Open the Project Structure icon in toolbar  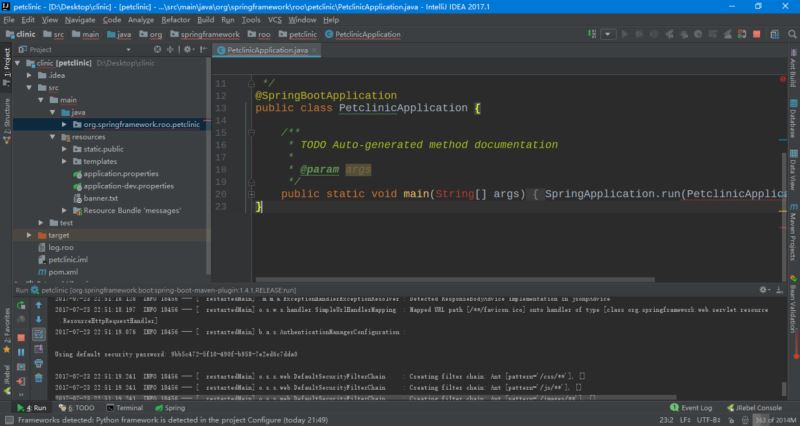(x=774, y=34)
